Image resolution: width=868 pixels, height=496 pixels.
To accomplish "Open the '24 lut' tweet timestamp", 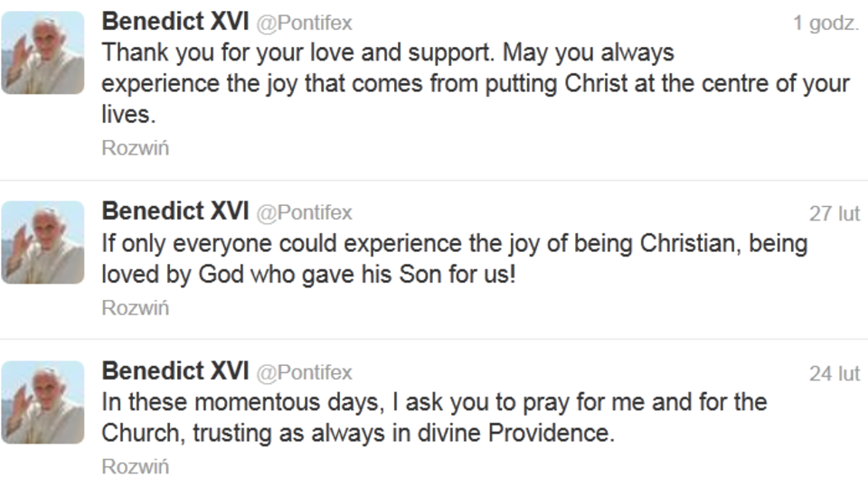I will (834, 373).
